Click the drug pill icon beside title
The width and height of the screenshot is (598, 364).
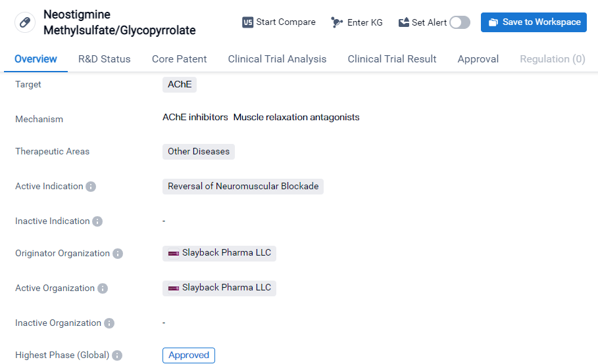(25, 22)
